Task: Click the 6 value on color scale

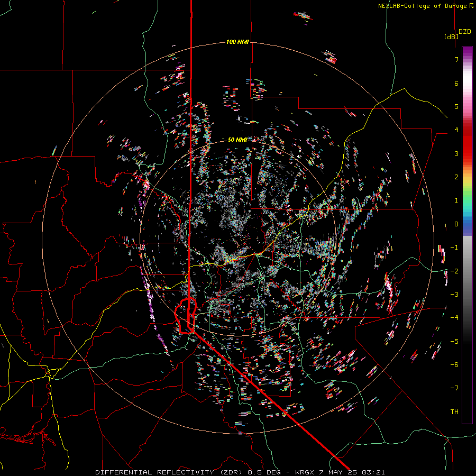Action: (456, 83)
